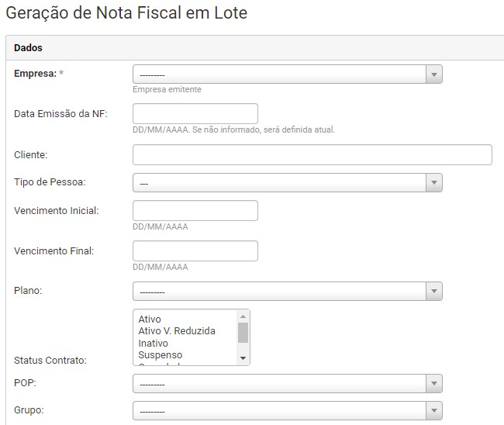Select Ativo in Status Contrato list
This screenshot has height=425, width=504.
(150, 319)
